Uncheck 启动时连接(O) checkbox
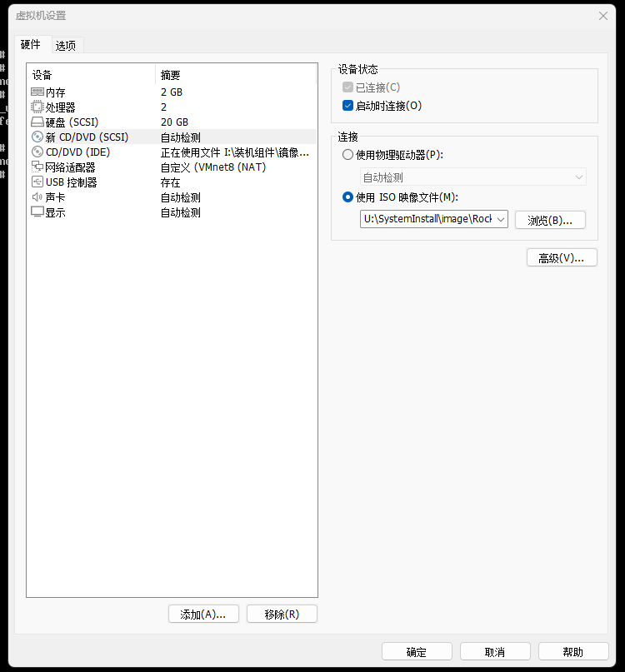 point(347,106)
